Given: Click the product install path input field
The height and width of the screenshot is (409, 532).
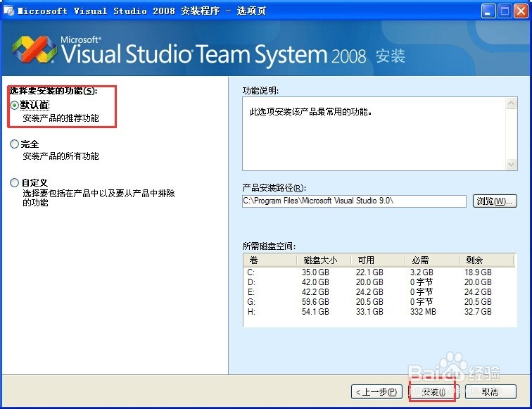Looking at the screenshot, I should pyautogui.click(x=354, y=201).
